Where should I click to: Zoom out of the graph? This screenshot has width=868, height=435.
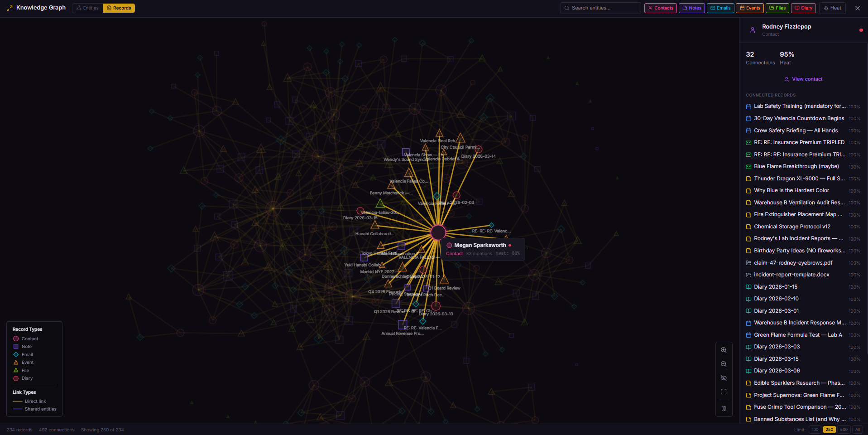[x=724, y=363]
